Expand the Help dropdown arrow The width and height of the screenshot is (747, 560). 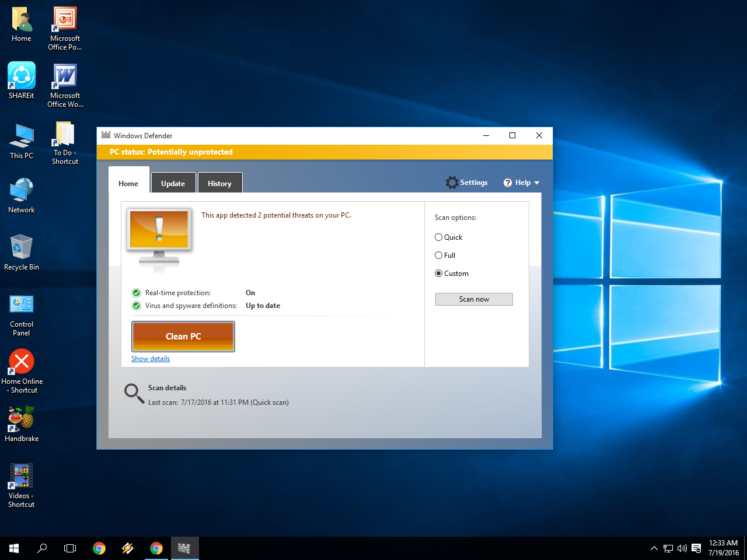click(x=537, y=183)
